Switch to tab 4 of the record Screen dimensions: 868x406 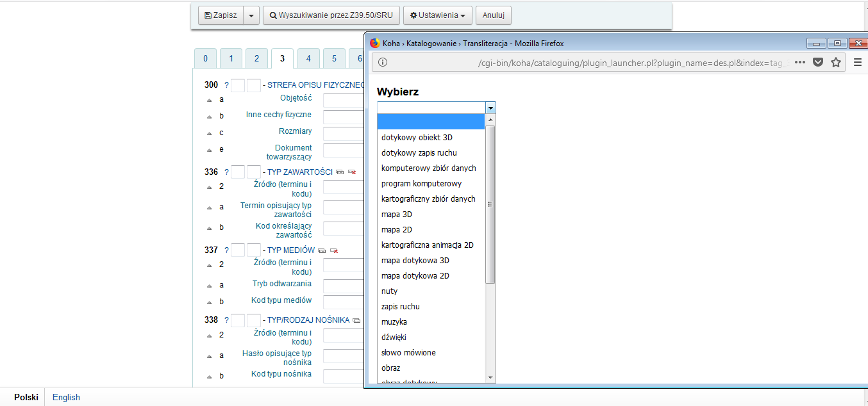[x=308, y=58]
